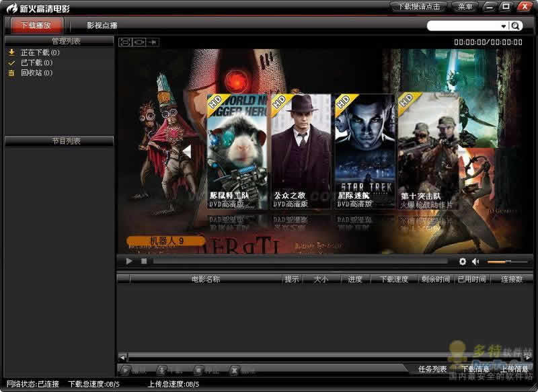Screen dimensions: 538x392
Task: Switch to the 影视点播 tab
Action: (102, 26)
